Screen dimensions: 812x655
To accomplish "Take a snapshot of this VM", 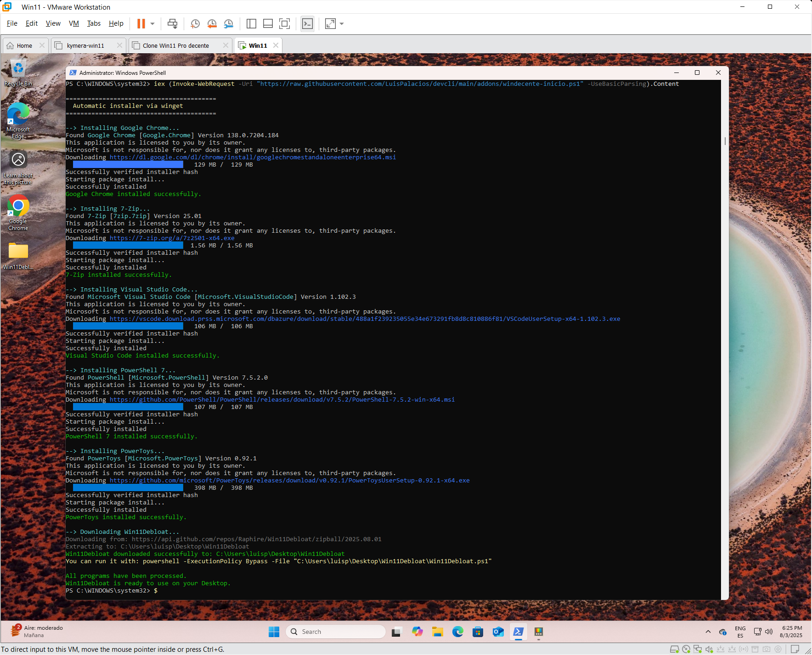I will (195, 23).
